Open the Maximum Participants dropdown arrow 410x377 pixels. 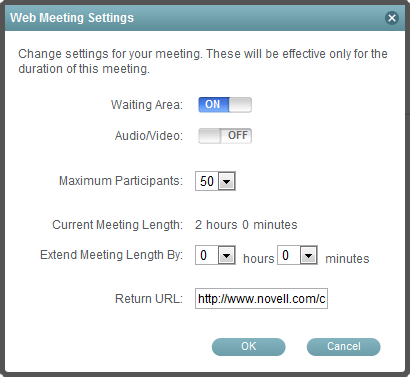227,181
